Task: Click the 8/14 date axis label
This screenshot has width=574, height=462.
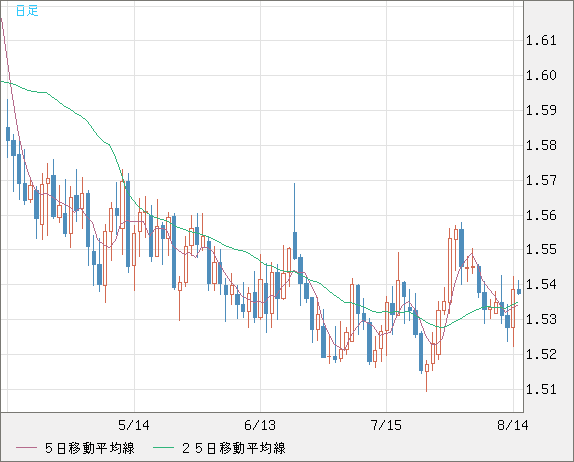Action: (512, 425)
